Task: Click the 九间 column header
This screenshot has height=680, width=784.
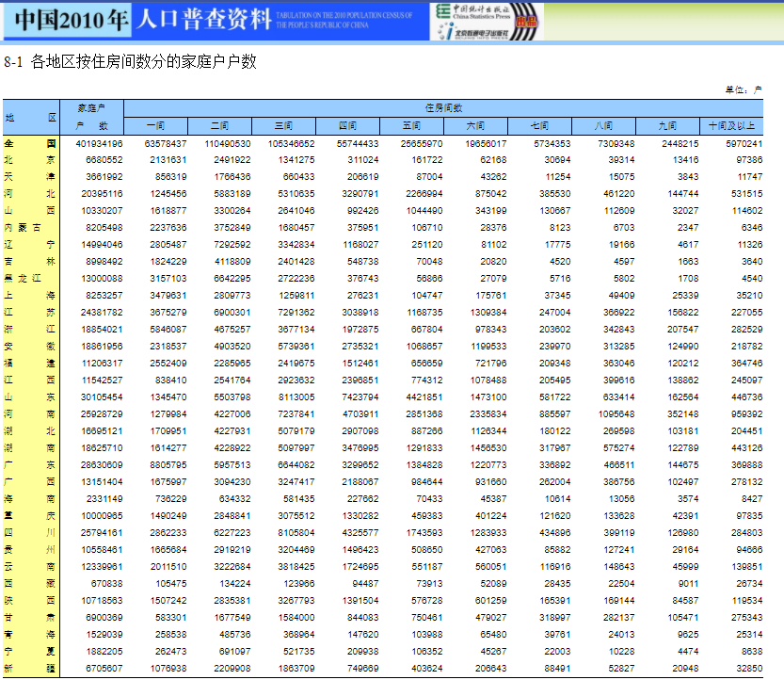Action: click(667, 125)
